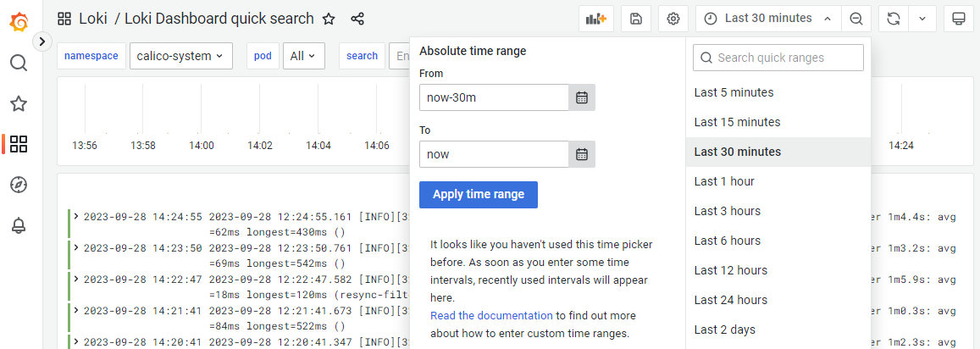Open the calico-system namespace dropdown

pos(180,56)
